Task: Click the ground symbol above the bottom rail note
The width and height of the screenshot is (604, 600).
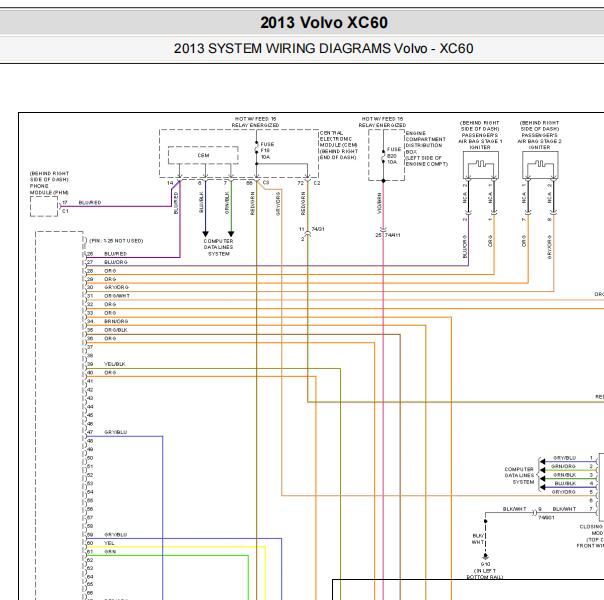Action: [485, 557]
